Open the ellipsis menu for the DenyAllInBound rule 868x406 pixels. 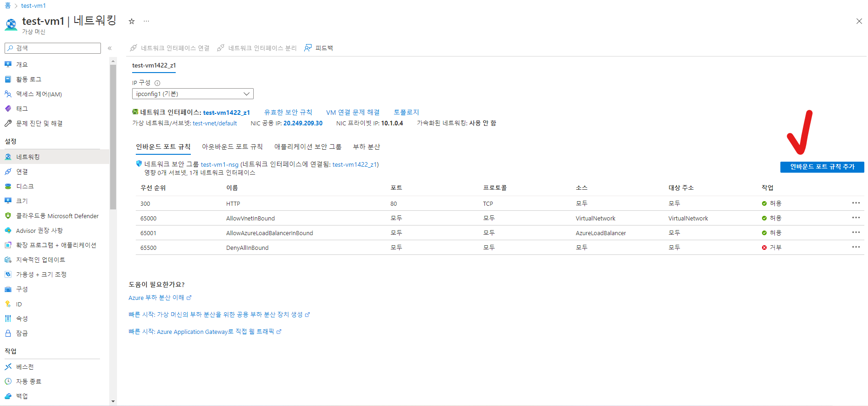(856, 247)
